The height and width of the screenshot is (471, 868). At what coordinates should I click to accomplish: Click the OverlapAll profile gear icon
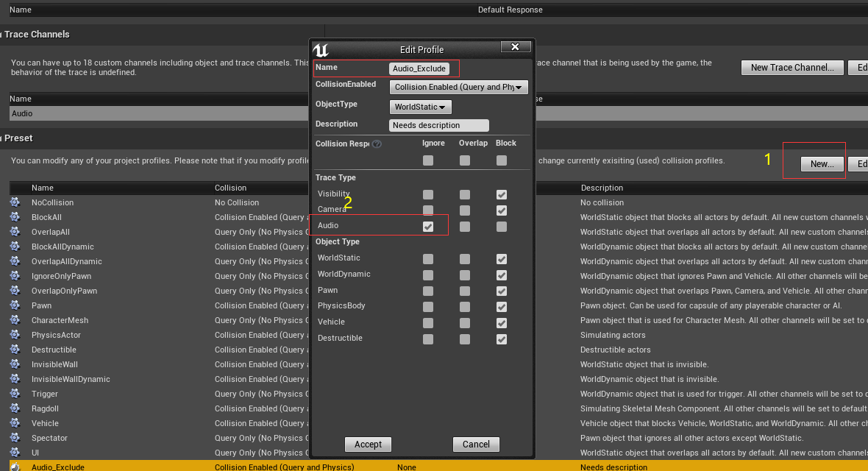(15, 232)
